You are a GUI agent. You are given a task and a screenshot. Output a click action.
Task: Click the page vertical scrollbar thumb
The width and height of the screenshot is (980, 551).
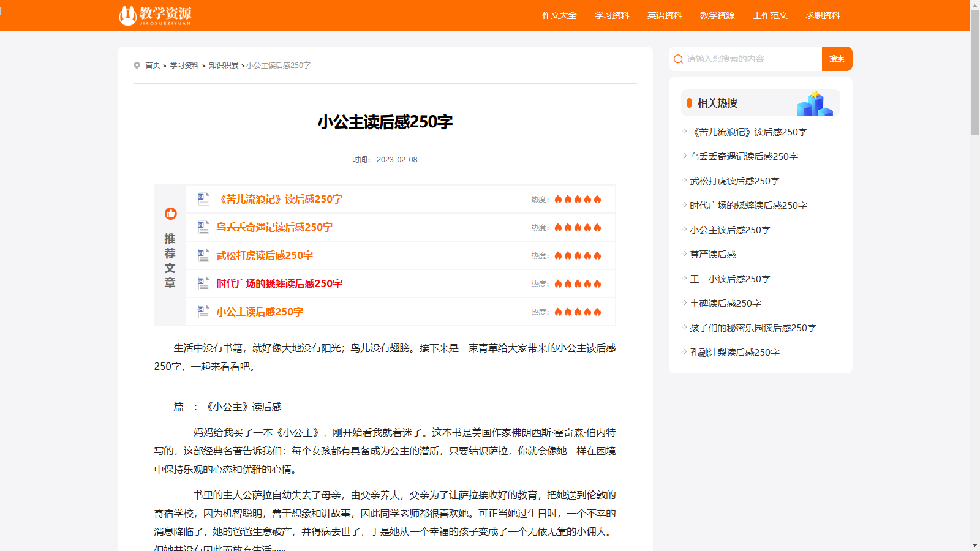click(974, 72)
